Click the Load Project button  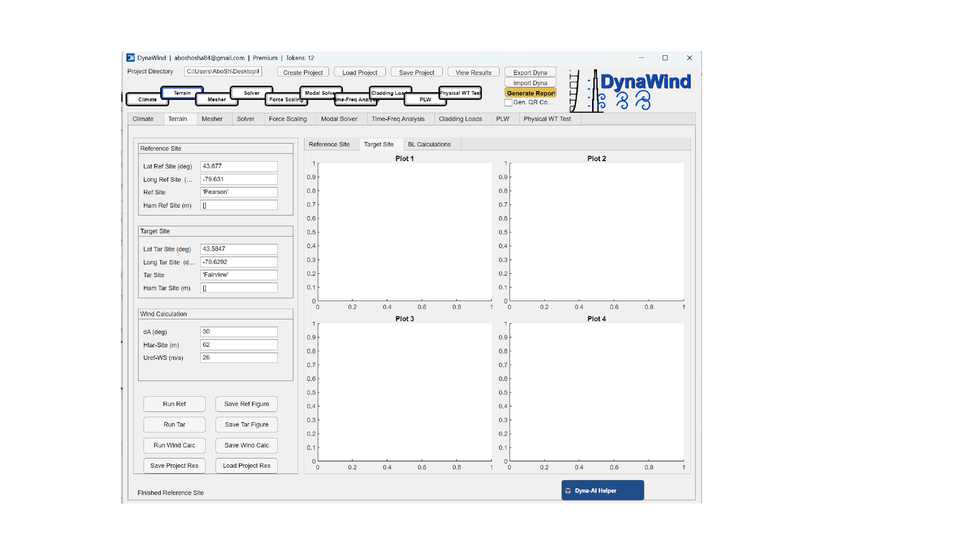pos(359,72)
